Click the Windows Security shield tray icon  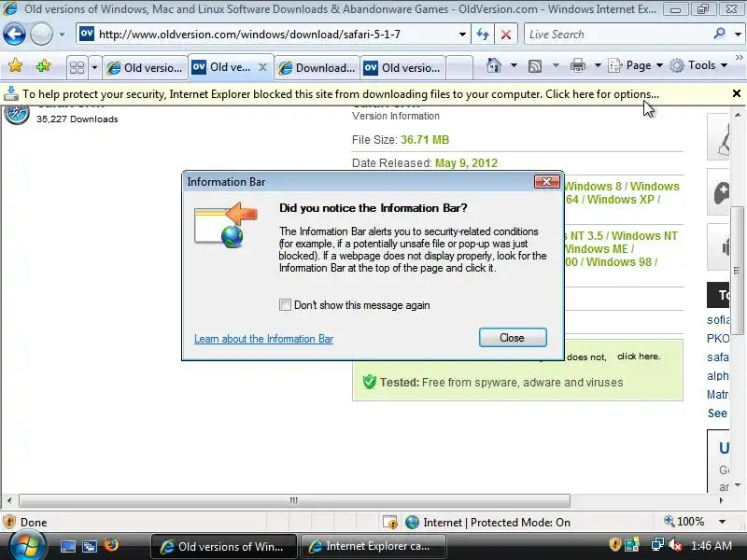click(x=614, y=544)
